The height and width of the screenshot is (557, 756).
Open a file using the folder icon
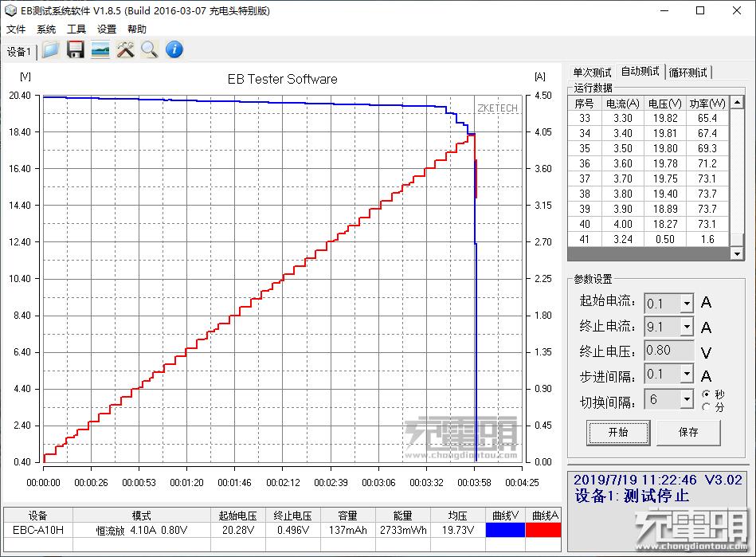(49, 49)
